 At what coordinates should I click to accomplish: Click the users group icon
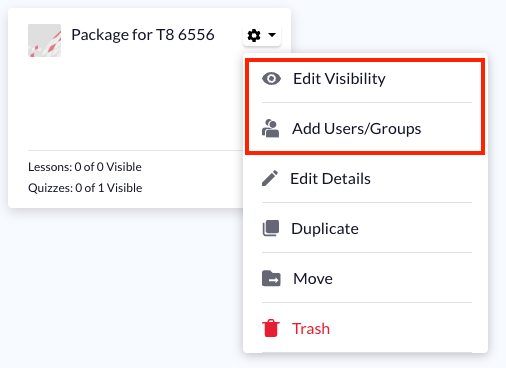(x=271, y=129)
